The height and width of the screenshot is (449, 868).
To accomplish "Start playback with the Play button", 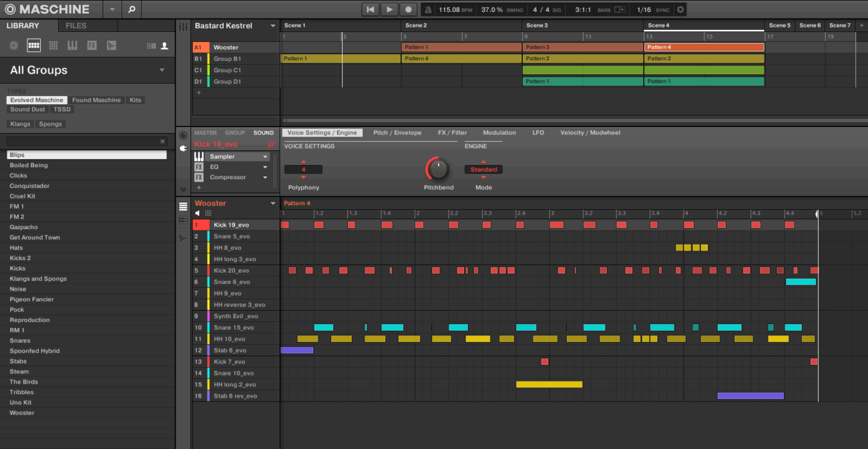I will (x=389, y=9).
